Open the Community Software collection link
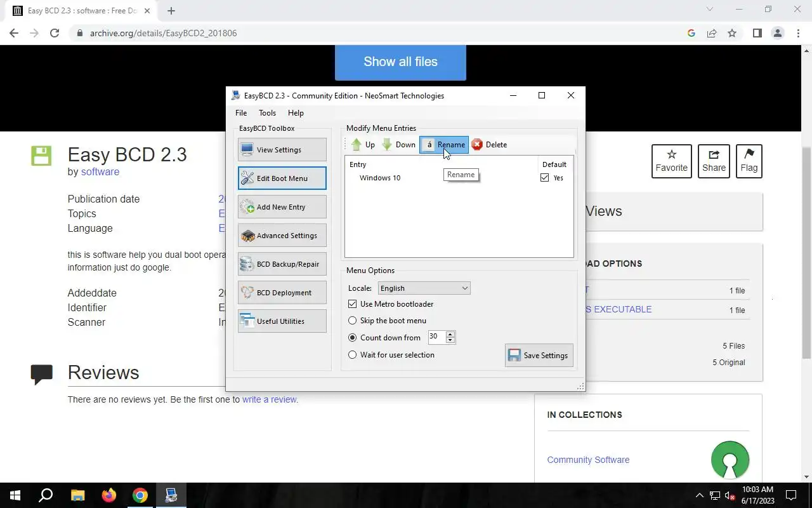The height and width of the screenshot is (508, 812). pos(588,460)
